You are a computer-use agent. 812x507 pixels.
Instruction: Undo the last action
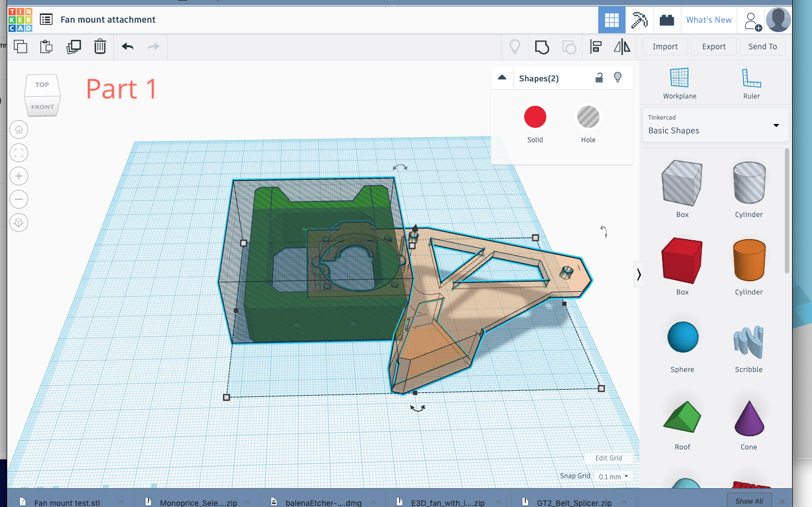point(127,46)
